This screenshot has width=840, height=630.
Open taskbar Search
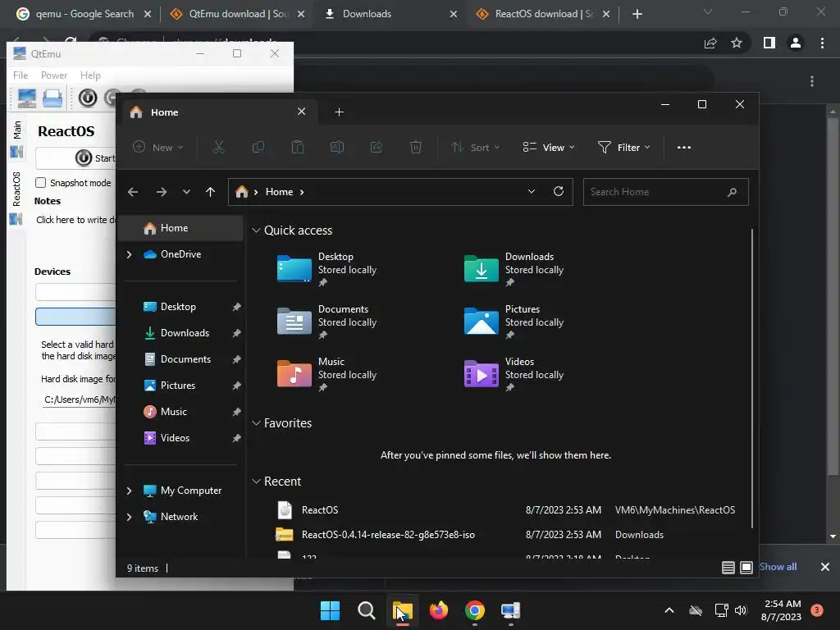tap(367, 610)
